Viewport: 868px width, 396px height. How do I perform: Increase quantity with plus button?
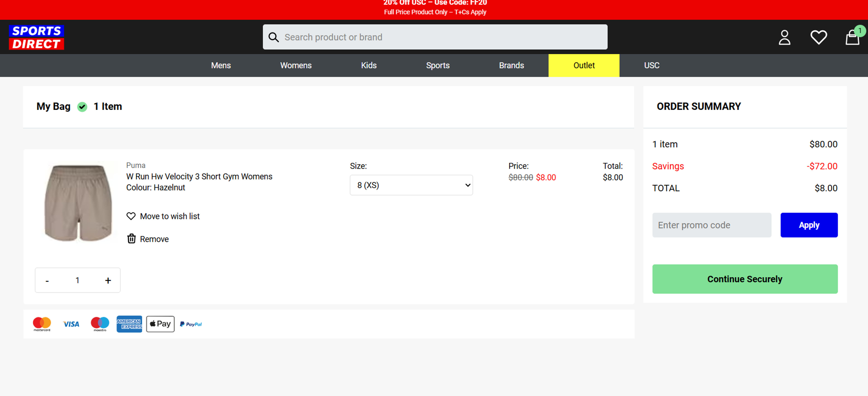(x=108, y=280)
